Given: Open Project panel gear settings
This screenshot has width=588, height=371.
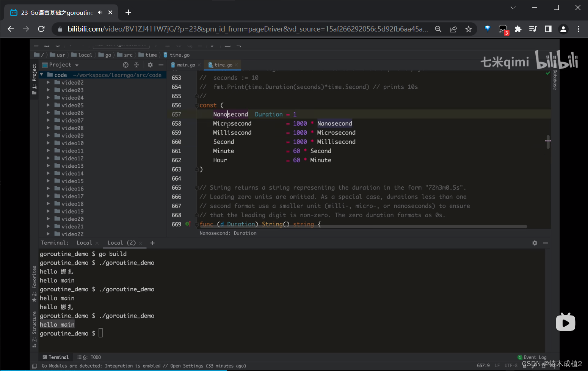Looking at the screenshot, I should (x=150, y=65).
